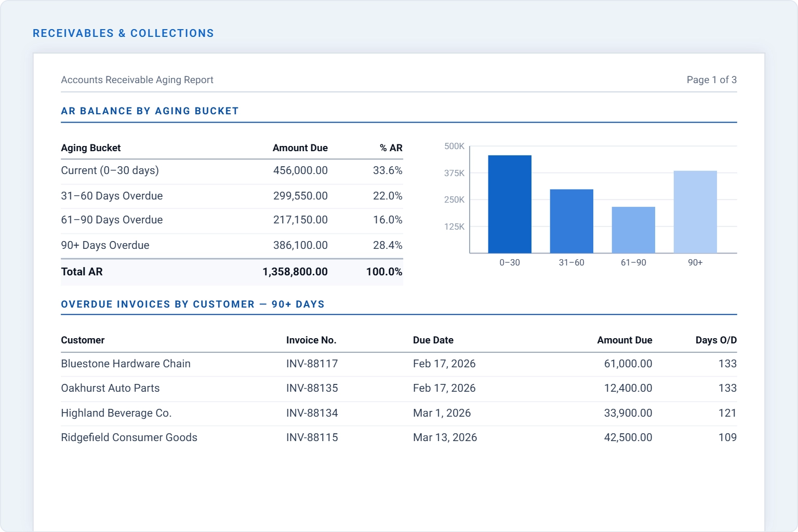Click the 90+ chart axis label
This screenshot has width=798, height=532.
[695, 263]
